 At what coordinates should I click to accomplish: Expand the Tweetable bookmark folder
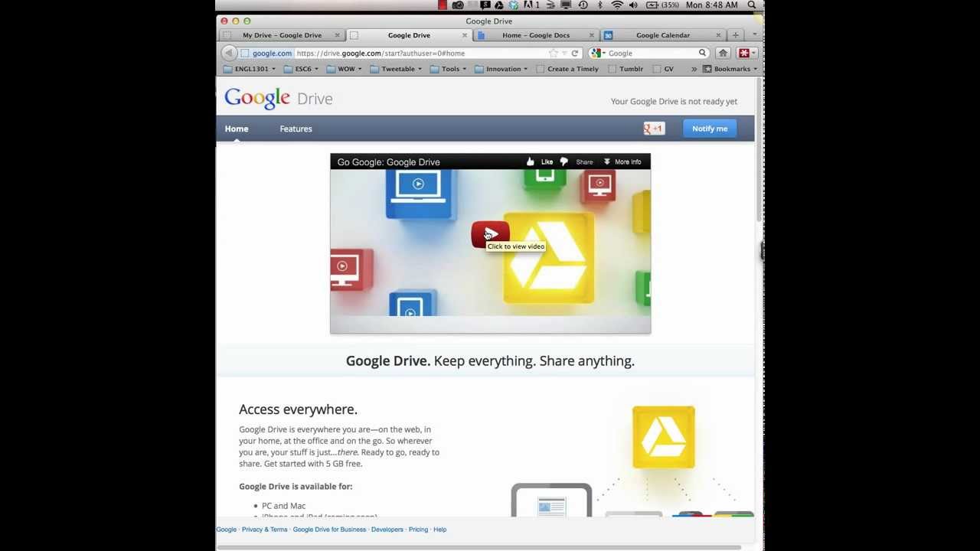pos(397,69)
